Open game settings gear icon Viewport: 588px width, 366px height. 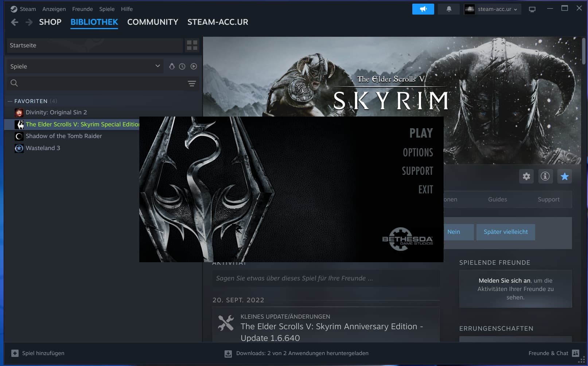[x=526, y=176]
